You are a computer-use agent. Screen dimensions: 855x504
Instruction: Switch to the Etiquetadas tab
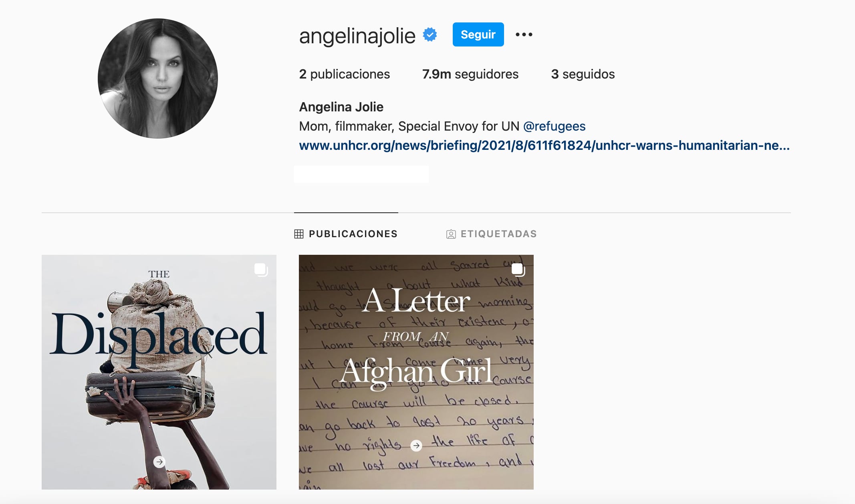tap(491, 234)
